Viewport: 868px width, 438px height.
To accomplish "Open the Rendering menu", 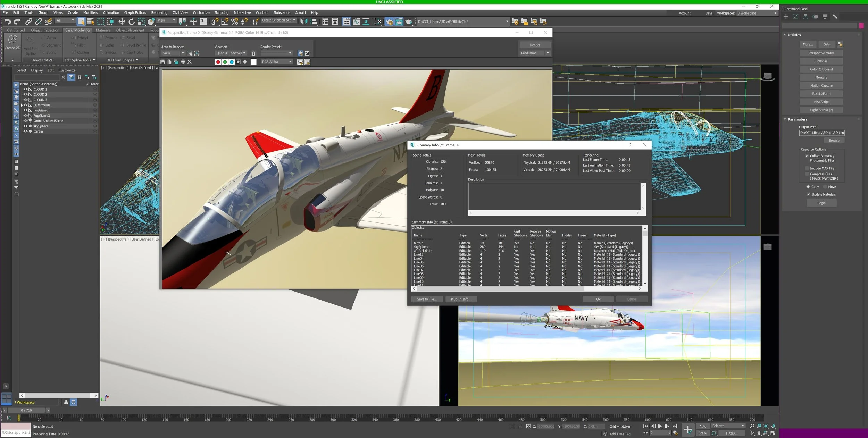I will (159, 13).
